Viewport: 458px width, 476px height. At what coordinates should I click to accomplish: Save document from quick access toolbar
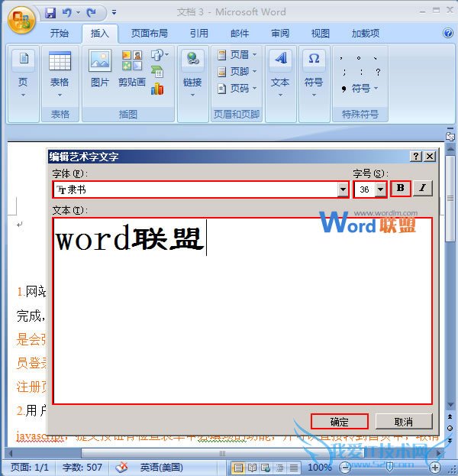(50, 13)
